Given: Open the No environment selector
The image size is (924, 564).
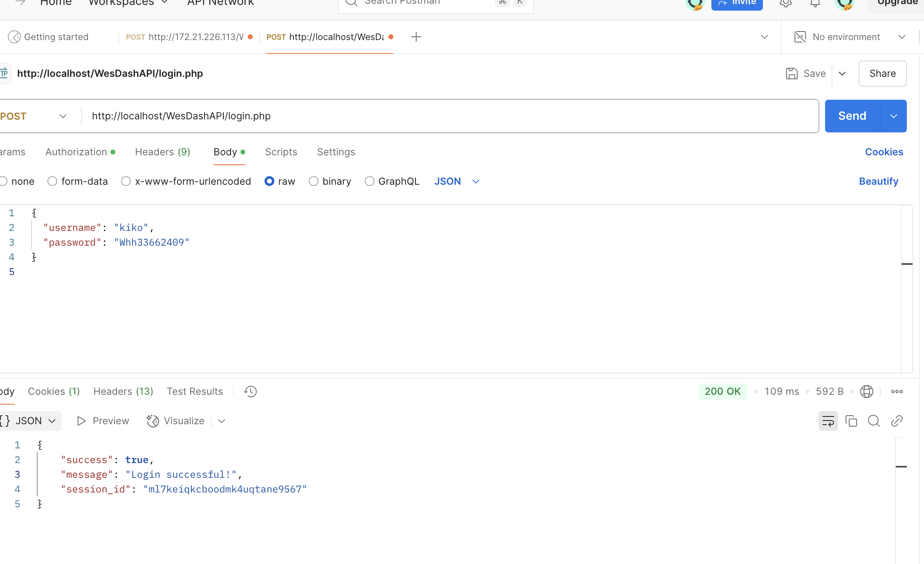Looking at the screenshot, I should (846, 36).
